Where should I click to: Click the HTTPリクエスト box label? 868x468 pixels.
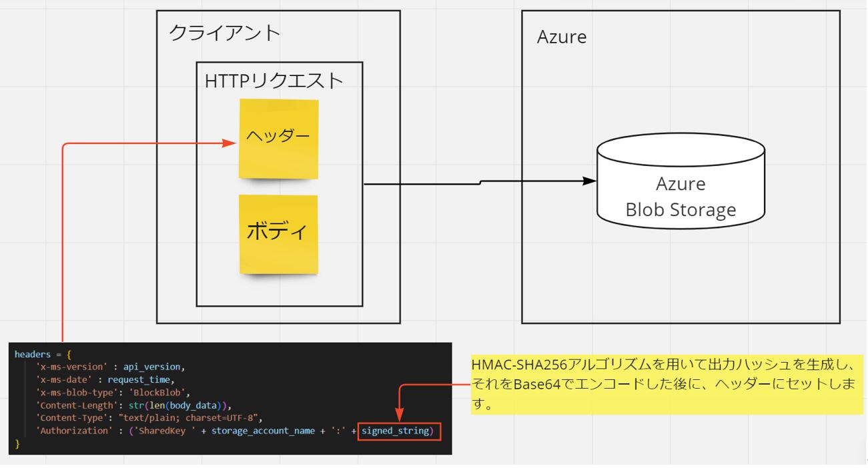tap(274, 81)
